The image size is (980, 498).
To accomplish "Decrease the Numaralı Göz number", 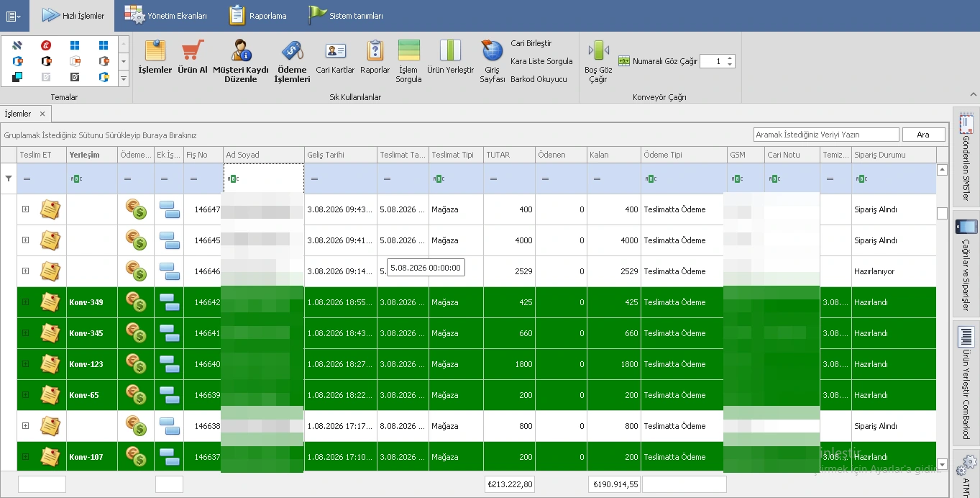I will (x=730, y=65).
